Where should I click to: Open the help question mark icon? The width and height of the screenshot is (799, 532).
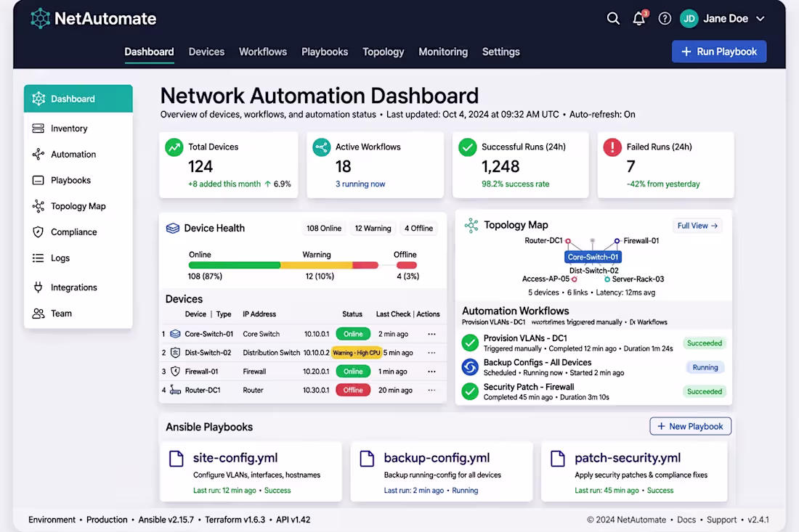(x=665, y=19)
